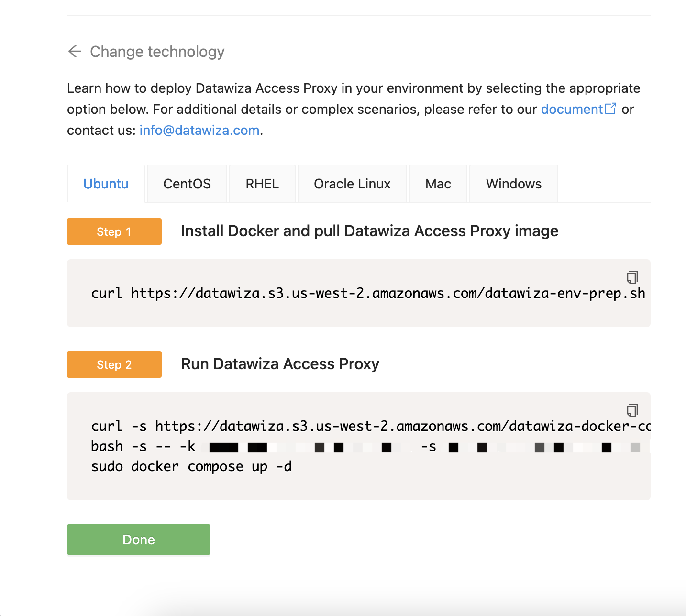Click the external link icon after document
686x616 pixels.
point(611,109)
